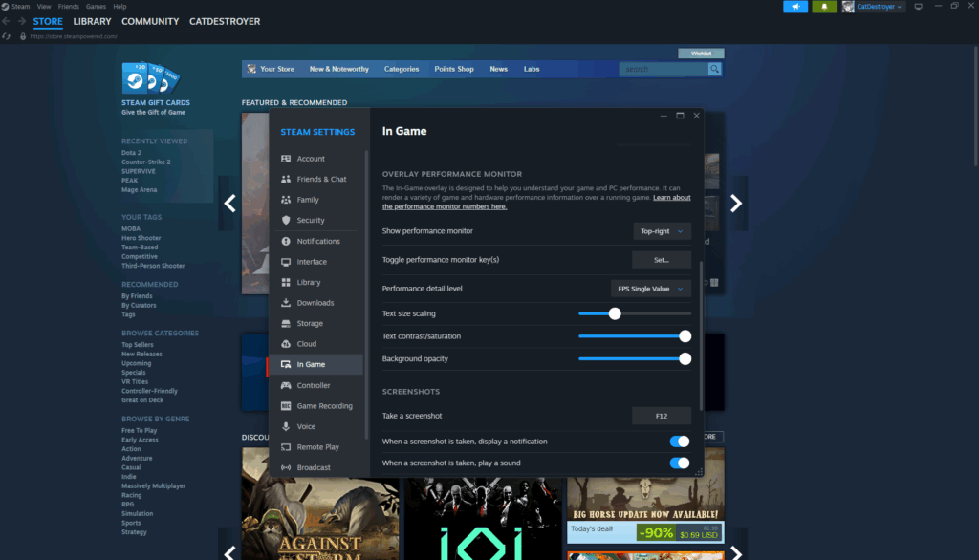Click the Steam Gift Cards image
979x560 pixels.
point(150,77)
